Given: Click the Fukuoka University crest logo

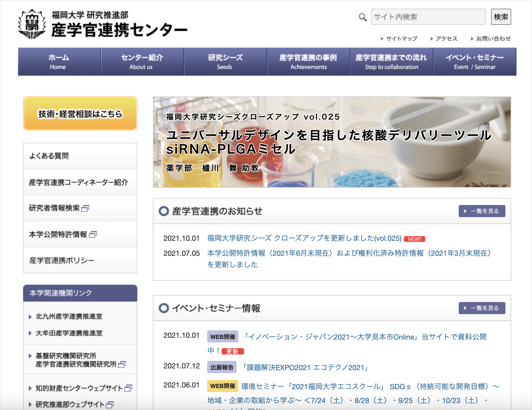Looking at the screenshot, I should click(32, 24).
